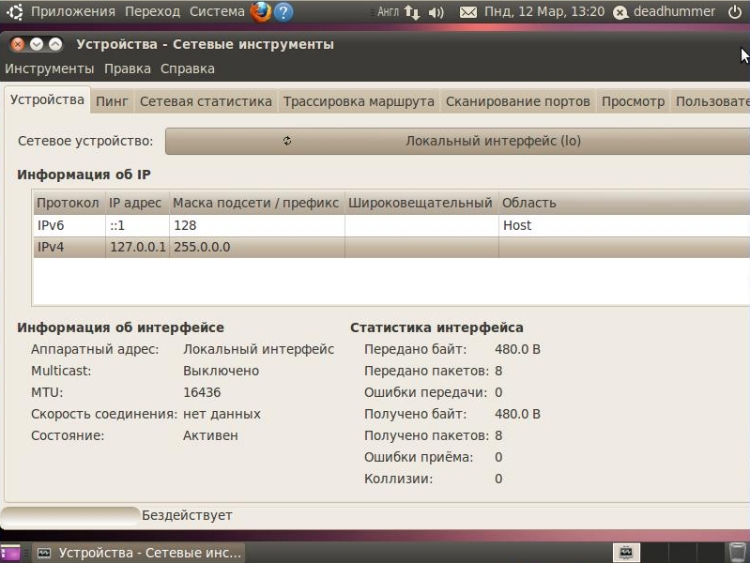Open the Trash icon in bottom panel

(x=737, y=552)
